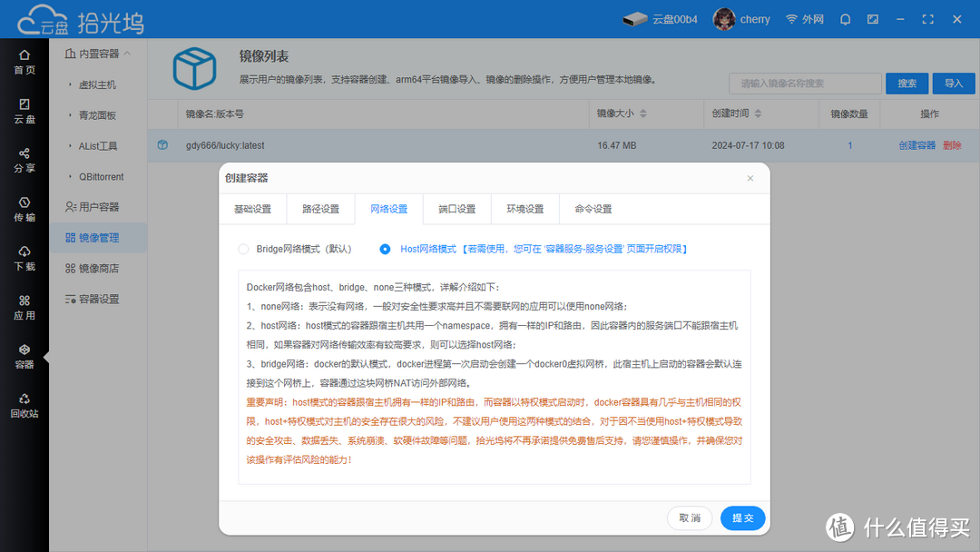Click the image name search input field

805,83
